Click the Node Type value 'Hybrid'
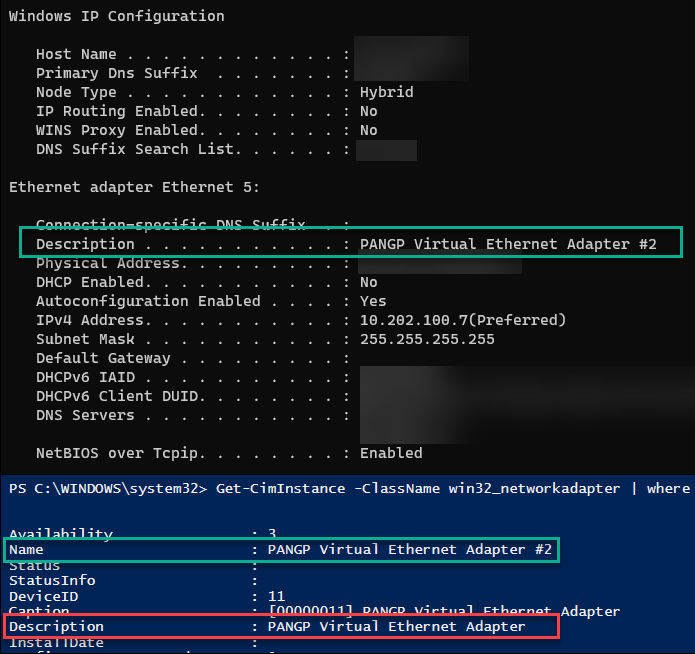Image resolution: width=695 pixels, height=654 pixels. pyautogui.click(x=387, y=92)
